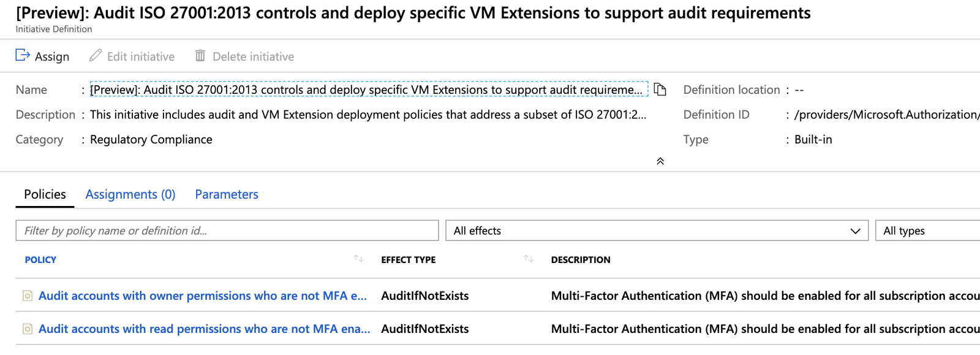Click the DESCRIPTION column header
This screenshot has width=980, height=355.
click(x=581, y=260)
